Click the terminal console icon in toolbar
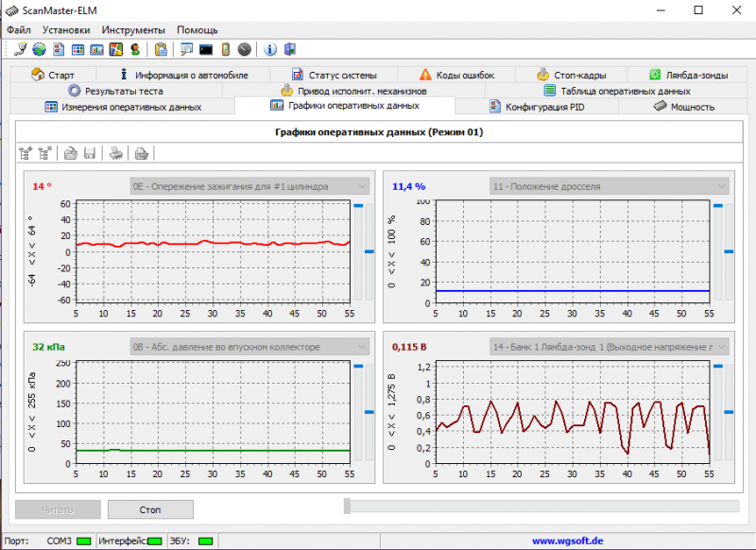The width and height of the screenshot is (756, 550). coord(206,49)
